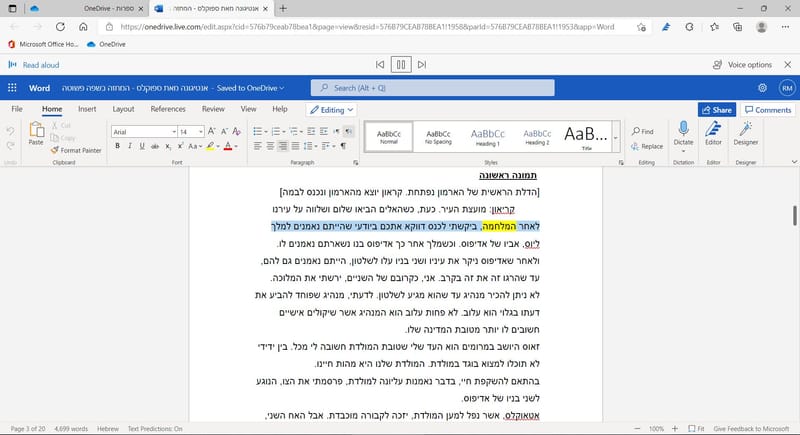Set left-to-right text direction

tap(336, 132)
